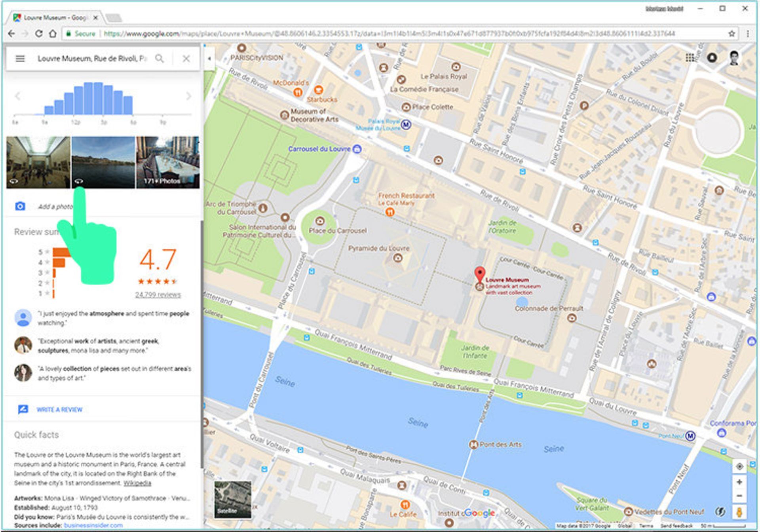Click the Place du Carrousel marker

320,221
